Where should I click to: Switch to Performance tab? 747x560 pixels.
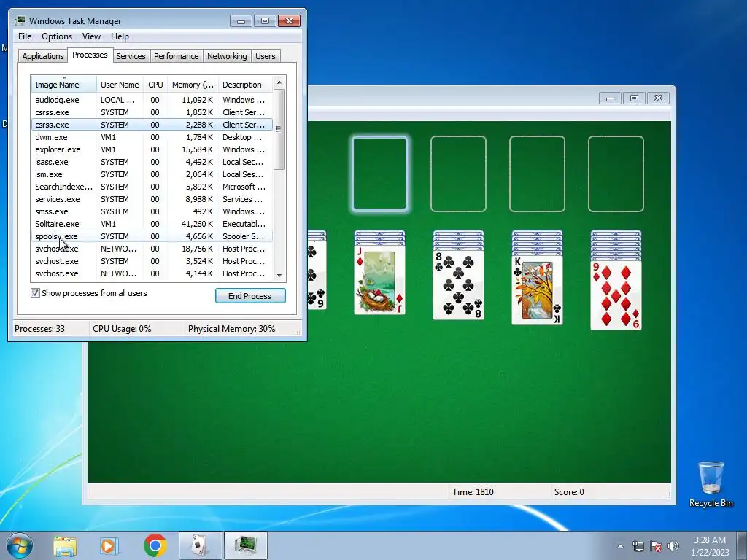coord(176,56)
